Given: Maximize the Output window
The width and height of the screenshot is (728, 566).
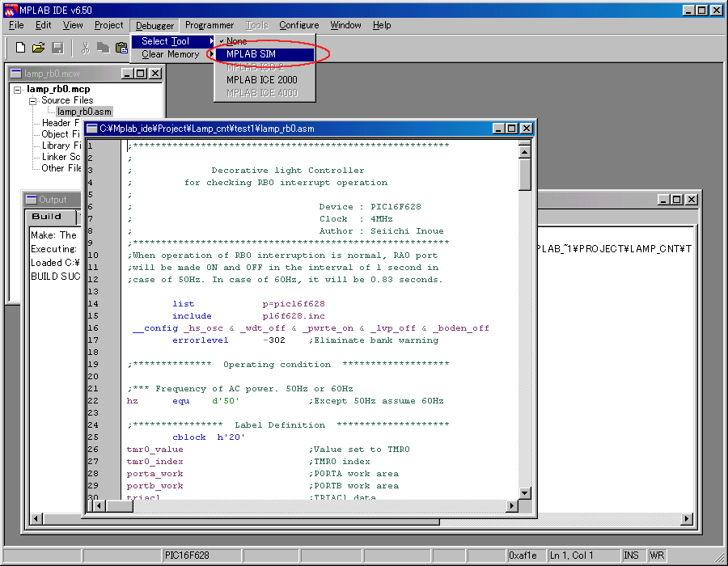Looking at the screenshot, I should click(x=677, y=200).
